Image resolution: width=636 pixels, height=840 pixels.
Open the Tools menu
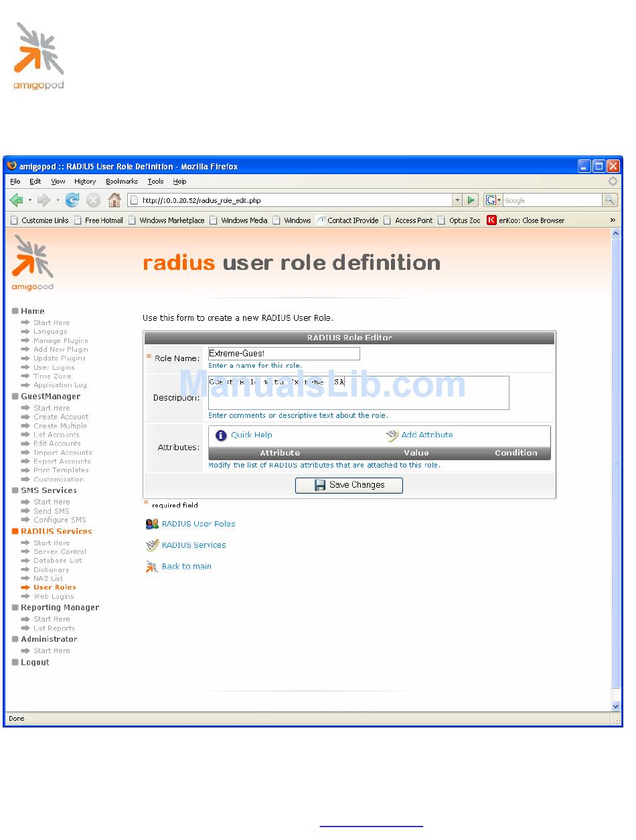tap(155, 182)
